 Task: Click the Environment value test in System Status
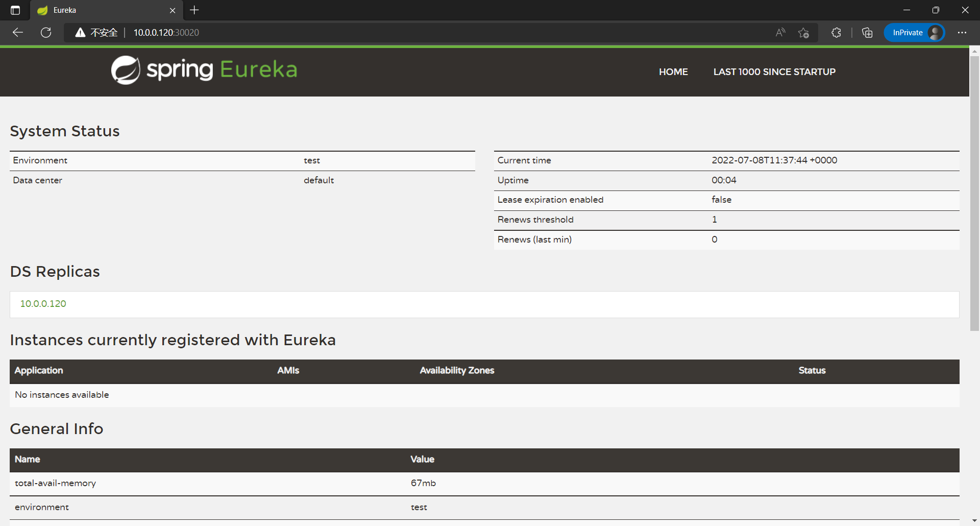[311, 160]
